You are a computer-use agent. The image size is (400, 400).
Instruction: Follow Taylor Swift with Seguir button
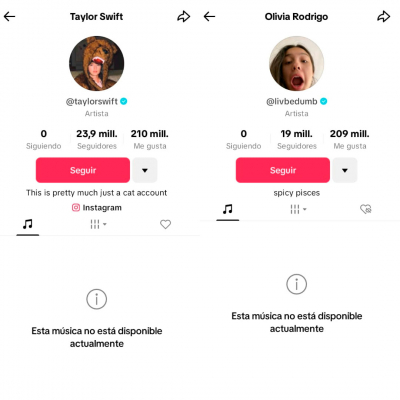pyautogui.click(x=83, y=170)
